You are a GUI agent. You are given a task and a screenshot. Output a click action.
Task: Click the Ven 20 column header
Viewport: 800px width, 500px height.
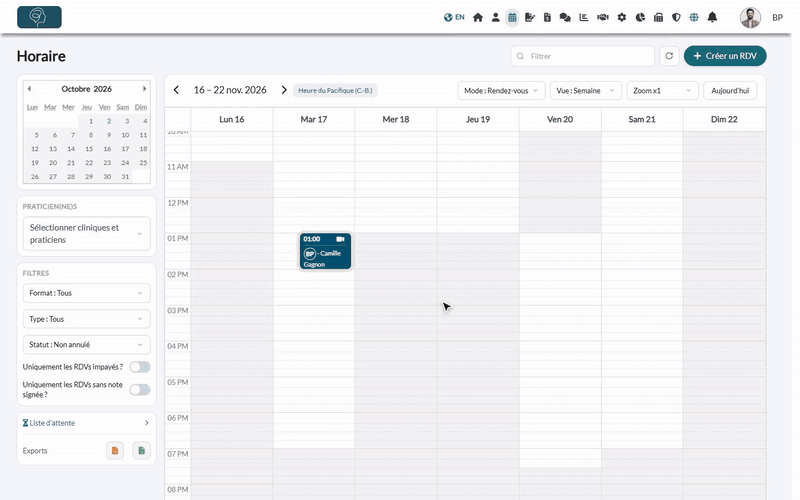click(x=560, y=119)
